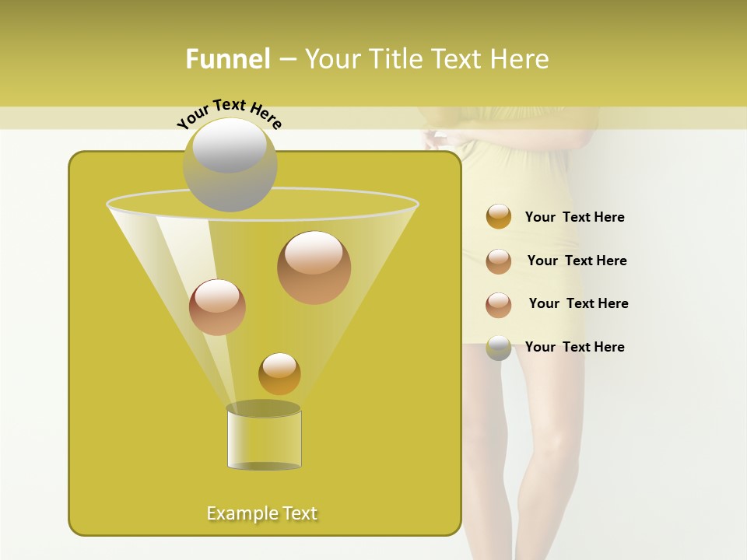Click the background photo of the woman's legs
Image resolution: width=747 pixels, height=560 pixels.
pos(545,451)
